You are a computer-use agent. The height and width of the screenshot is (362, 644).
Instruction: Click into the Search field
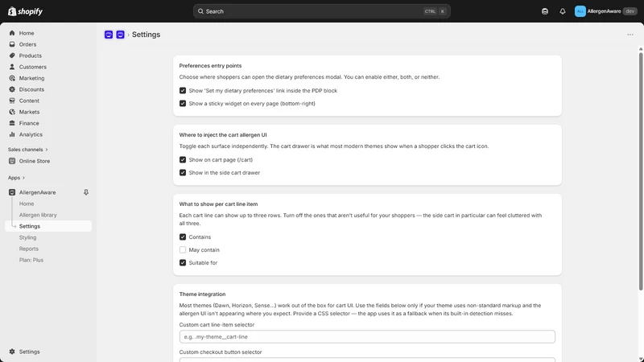pos(321,11)
